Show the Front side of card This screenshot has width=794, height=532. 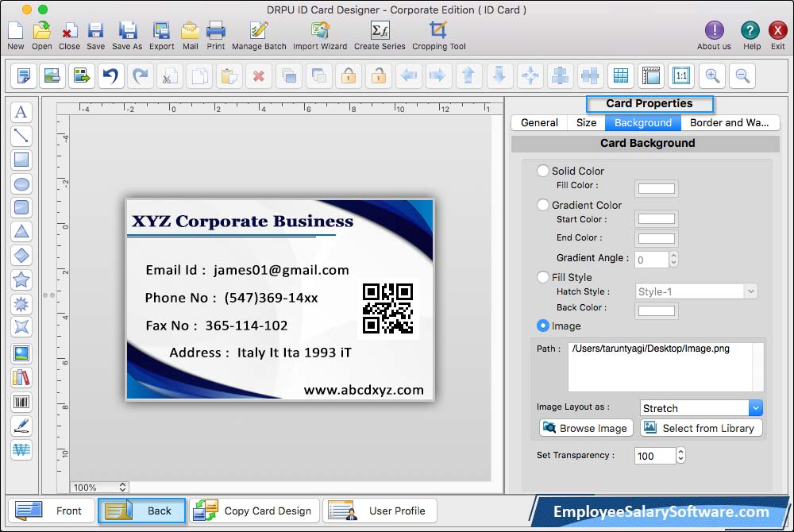pos(52,511)
